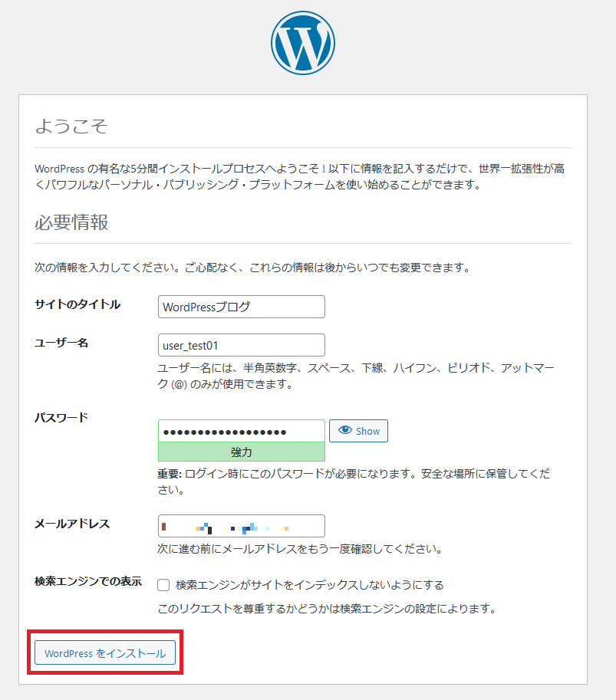
Task: Click the 重要: ログイン時に password notice
Action: (354, 481)
